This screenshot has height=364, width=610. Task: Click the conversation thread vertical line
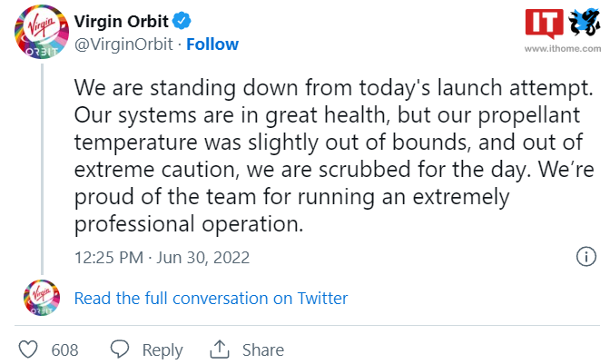click(x=42, y=169)
